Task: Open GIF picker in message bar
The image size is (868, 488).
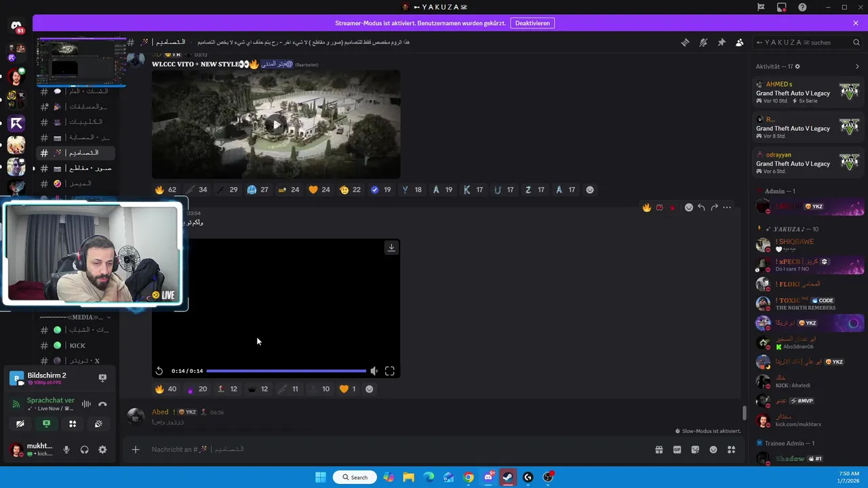Action: click(x=677, y=449)
